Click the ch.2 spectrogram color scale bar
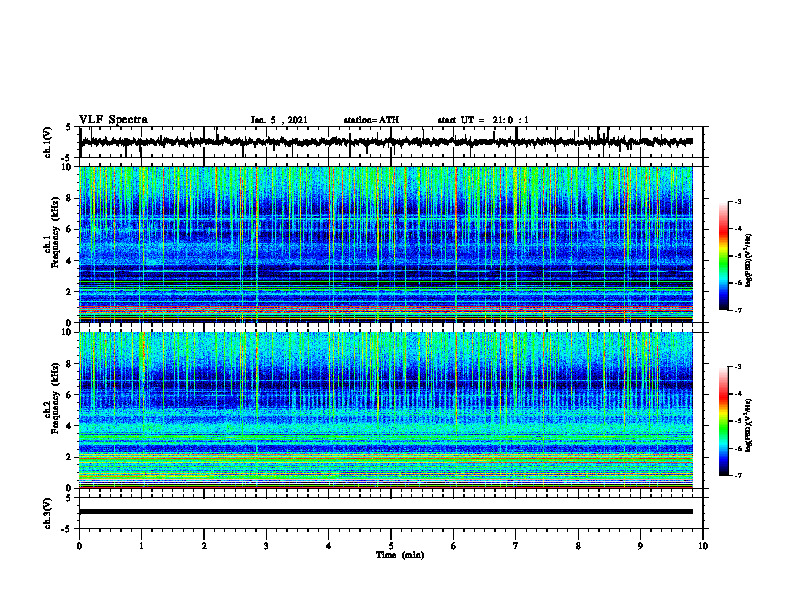792x612 pixels. click(x=723, y=421)
